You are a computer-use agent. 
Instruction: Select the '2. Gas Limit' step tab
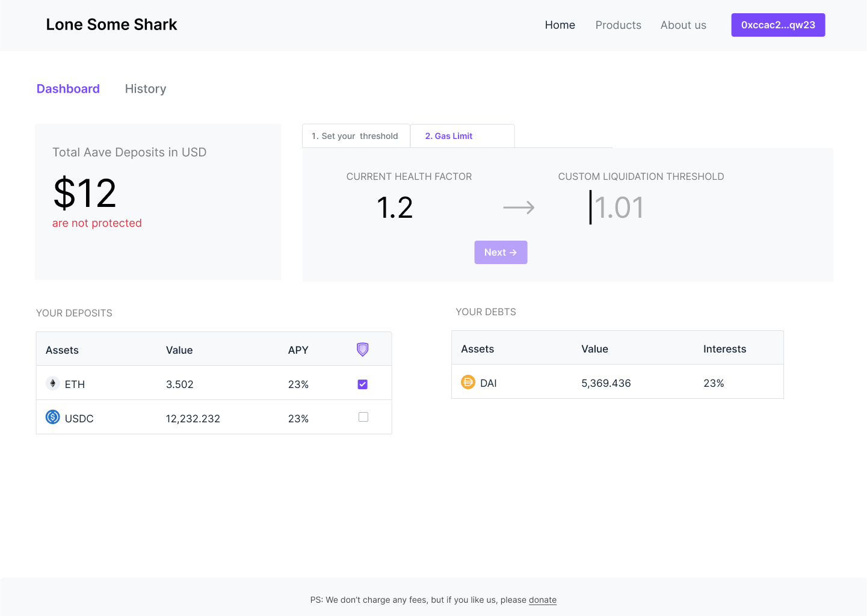pos(462,136)
